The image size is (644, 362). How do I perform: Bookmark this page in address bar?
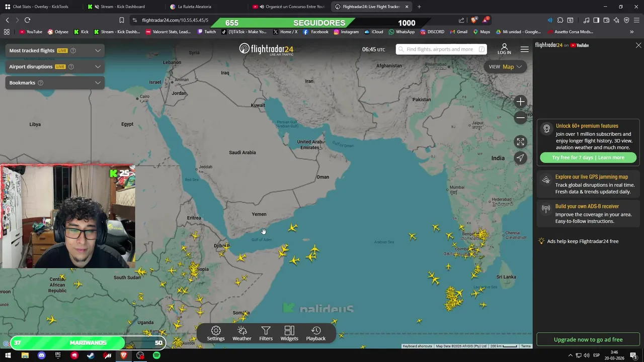pyautogui.click(x=121, y=20)
